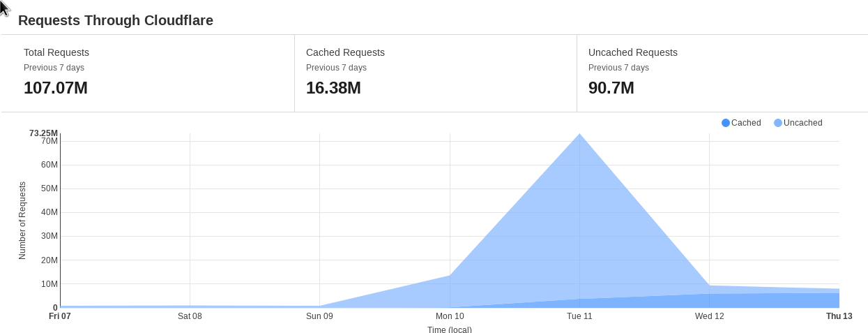The height and width of the screenshot is (333, 868).
Task: Click the Wed 12 axis label
Action: [x=709, y=316]
